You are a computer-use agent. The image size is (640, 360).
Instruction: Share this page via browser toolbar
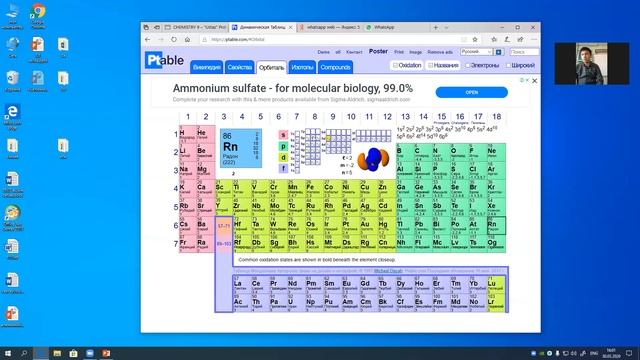click(520, 40)
